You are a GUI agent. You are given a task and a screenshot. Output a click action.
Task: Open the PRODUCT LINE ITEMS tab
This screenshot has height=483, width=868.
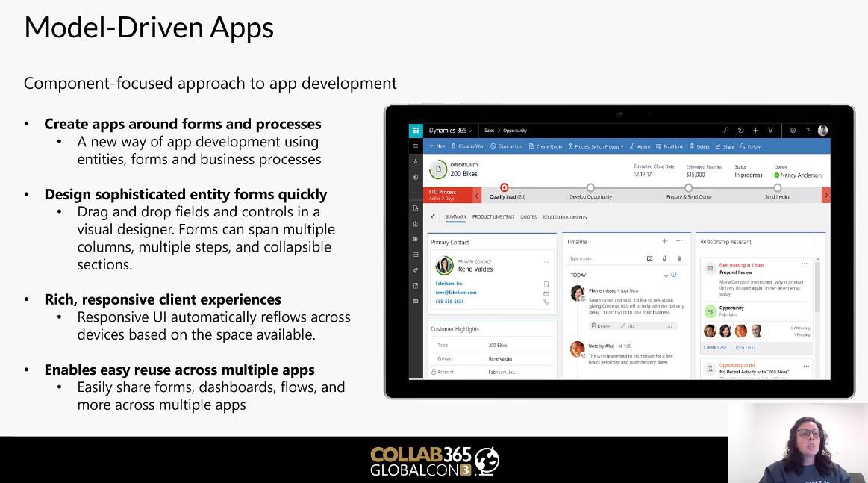coord(493,217)
